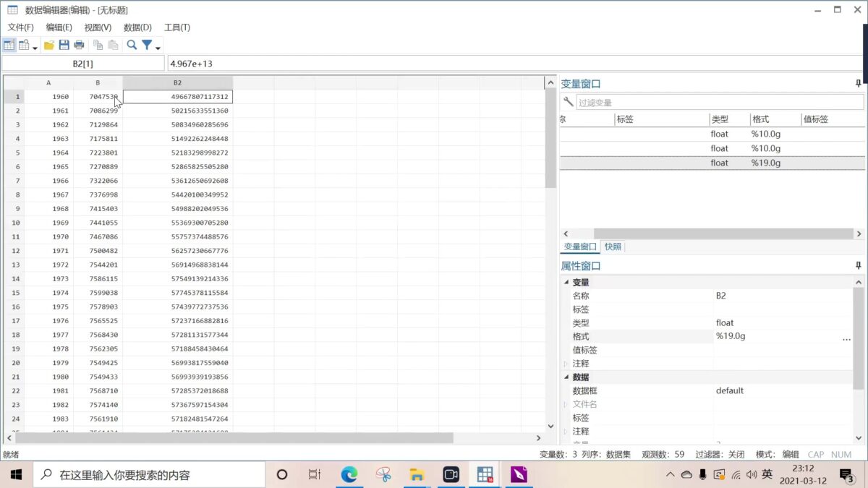Click cell with value 7574140
868x488 pixels.
[98, 405]
